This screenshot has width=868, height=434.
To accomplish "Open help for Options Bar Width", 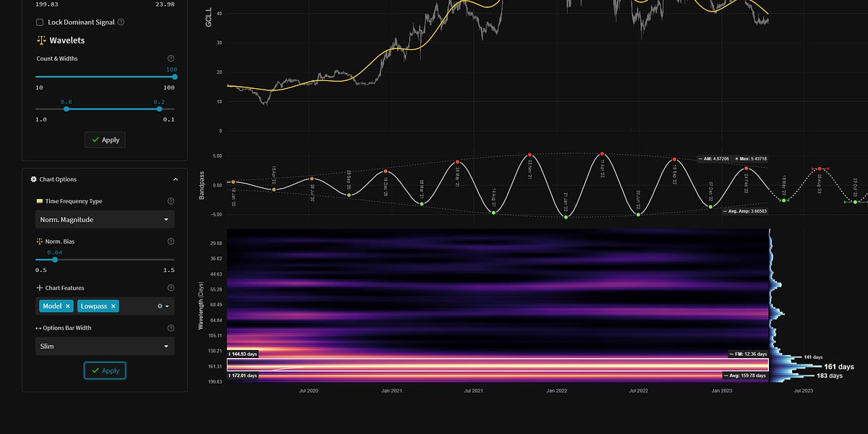I will tap(171, 328).
